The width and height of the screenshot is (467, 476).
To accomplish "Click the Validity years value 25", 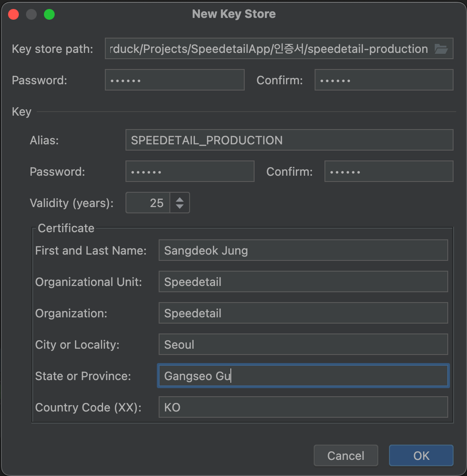I will [148, 203].
